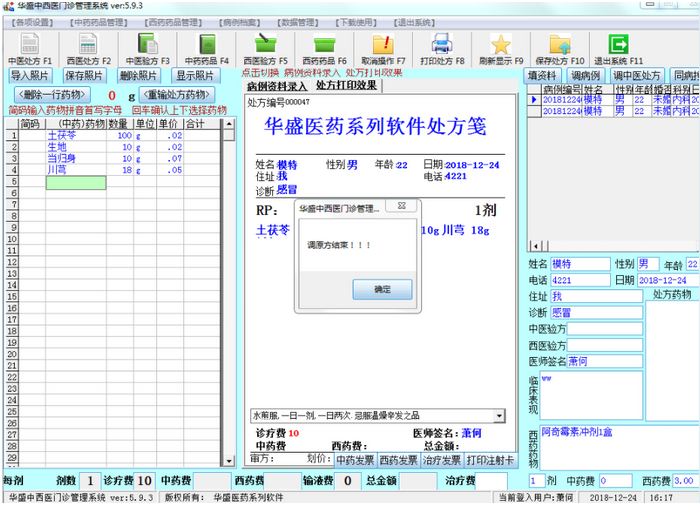Viewport: 700px width, 513px height.
Task: Switch to the 处方打印效果 tab
Action: pos(346,85)
